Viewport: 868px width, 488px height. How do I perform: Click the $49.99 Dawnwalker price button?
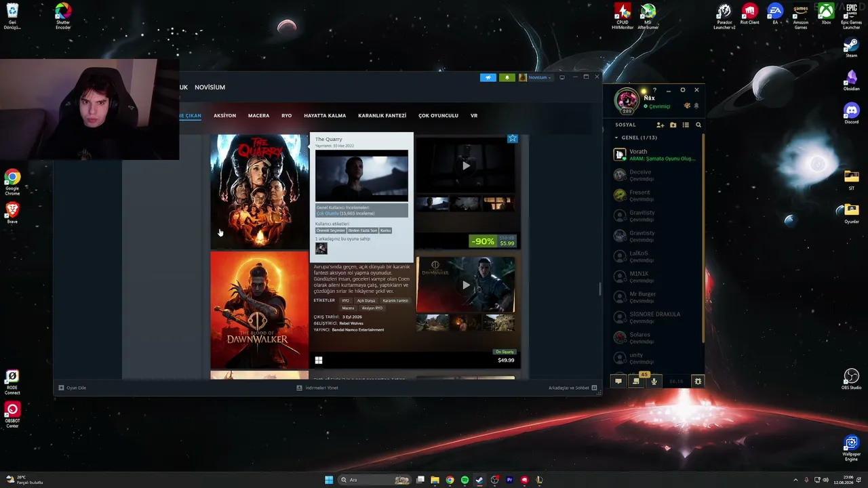coord(506,360)
